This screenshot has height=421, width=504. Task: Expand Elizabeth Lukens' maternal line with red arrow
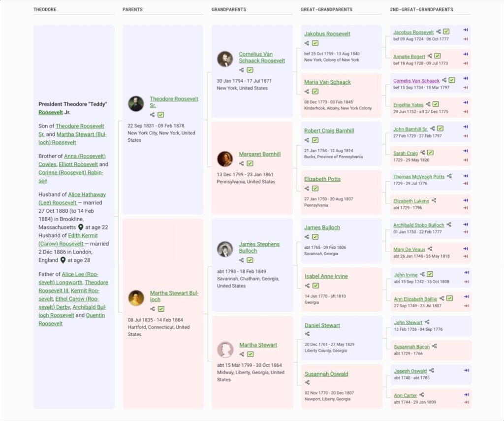[x=466, y=208]
